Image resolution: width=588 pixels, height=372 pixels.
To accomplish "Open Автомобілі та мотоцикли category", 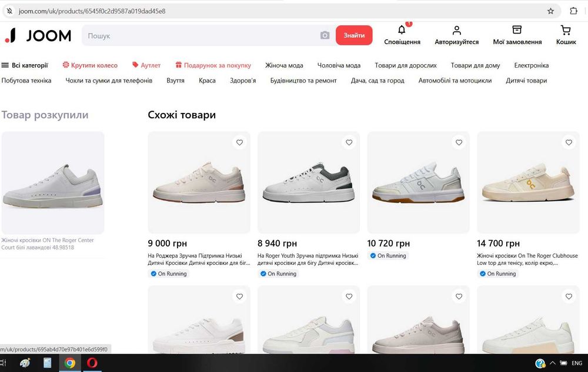I will pyautogui.click(x=455, y=80).
